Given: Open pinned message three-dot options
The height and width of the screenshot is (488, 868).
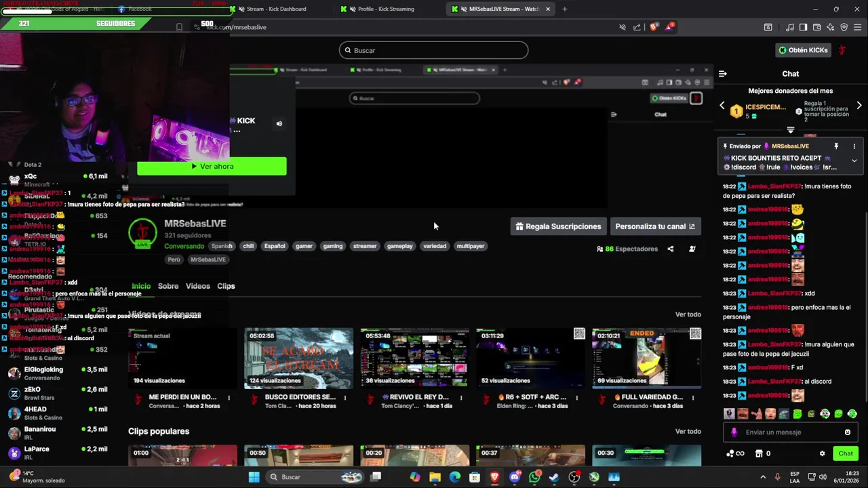Looking at the screenshot, I should click(854, 146).
